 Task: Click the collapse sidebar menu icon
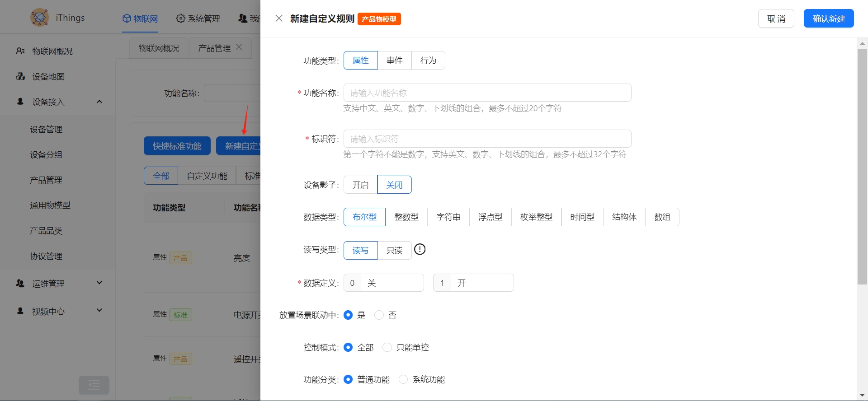[x=94, y=385]
